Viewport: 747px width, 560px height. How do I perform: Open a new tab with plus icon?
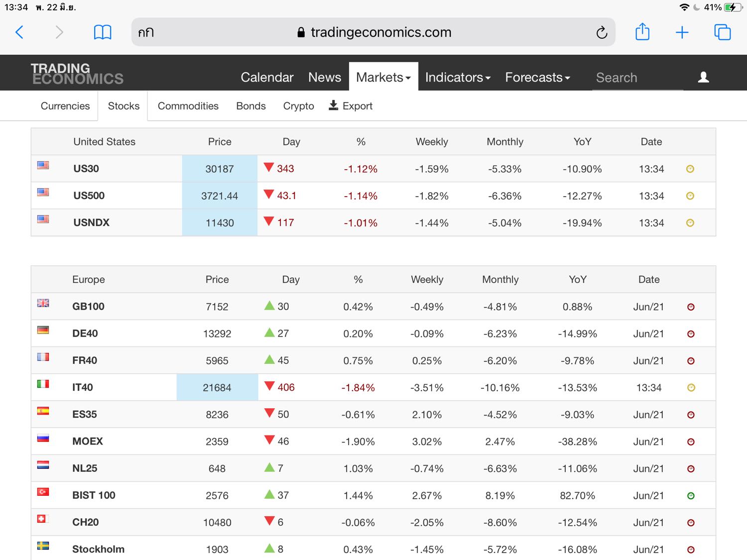pos(682,32)
